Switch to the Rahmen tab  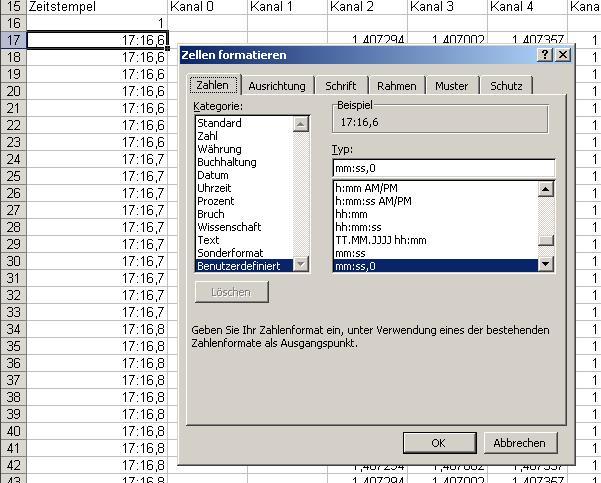(x=397, y=86)
